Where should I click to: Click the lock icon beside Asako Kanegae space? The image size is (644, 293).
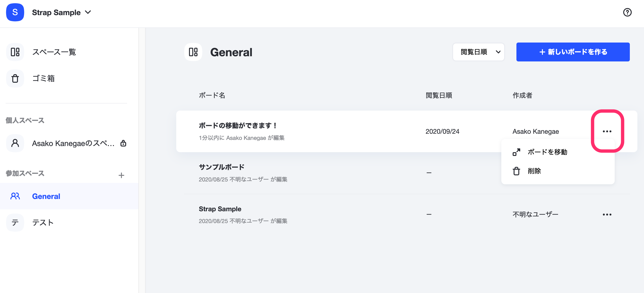click(123, 143)
